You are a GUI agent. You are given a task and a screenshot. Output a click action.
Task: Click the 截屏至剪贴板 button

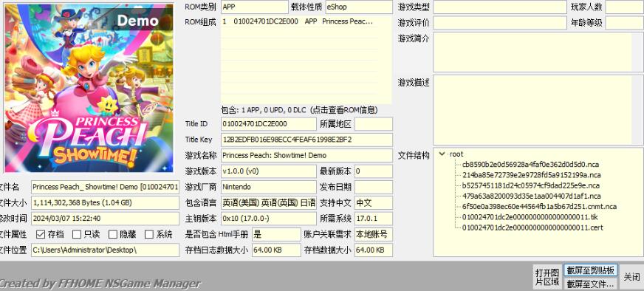pyautogui.click(x=590, y=270)
